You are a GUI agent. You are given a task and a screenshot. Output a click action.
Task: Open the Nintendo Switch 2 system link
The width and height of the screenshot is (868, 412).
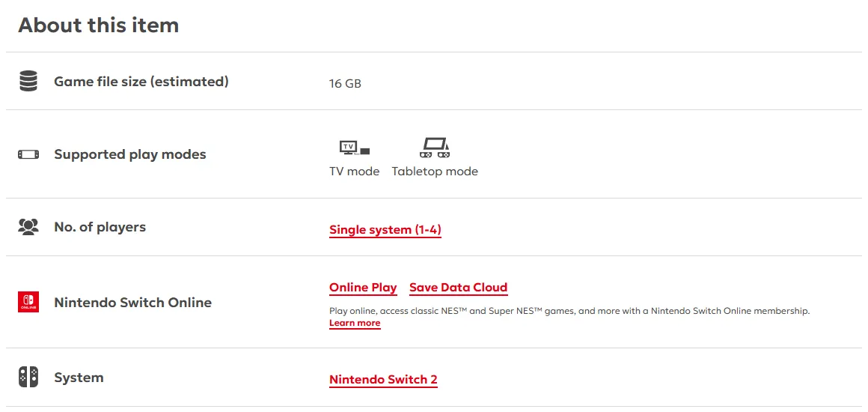383,380
